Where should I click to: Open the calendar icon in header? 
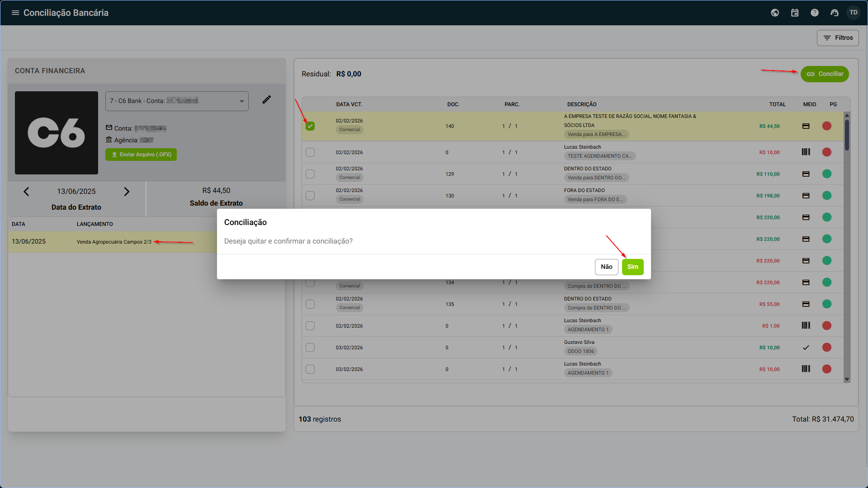point(795,13)
